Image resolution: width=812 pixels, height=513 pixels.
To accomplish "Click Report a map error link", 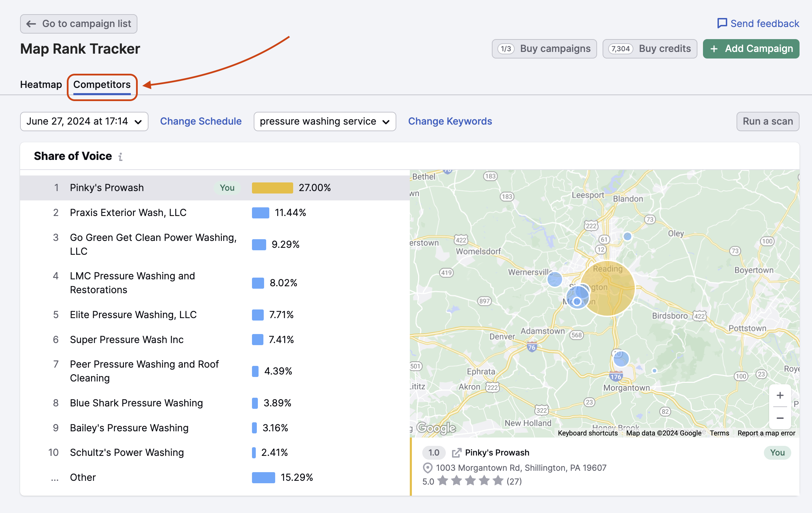I will 766,433.
